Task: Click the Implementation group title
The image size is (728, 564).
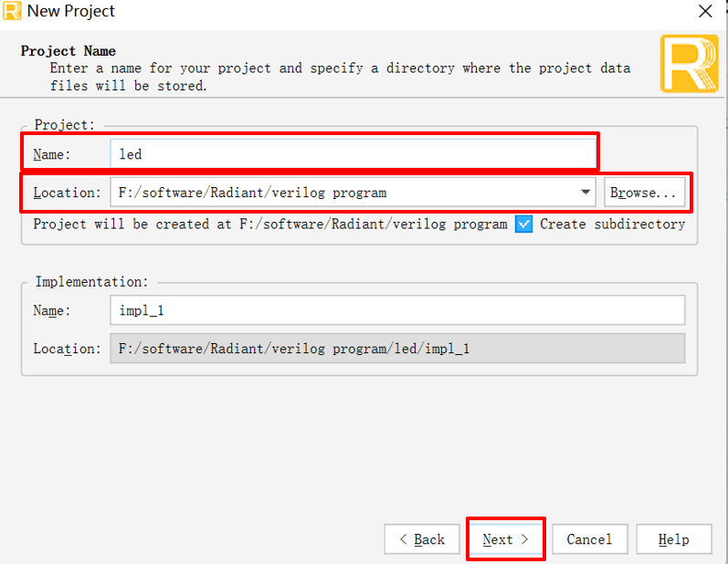Action: pyautogui.click(x=92, y=281)
